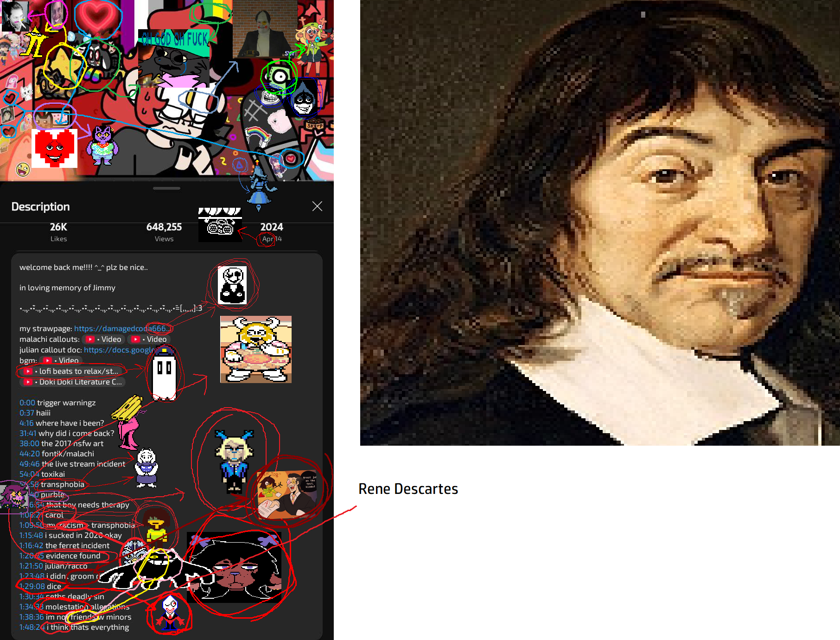Open second malachi callouts Video chip
The image size is (840, 640).
149,339
